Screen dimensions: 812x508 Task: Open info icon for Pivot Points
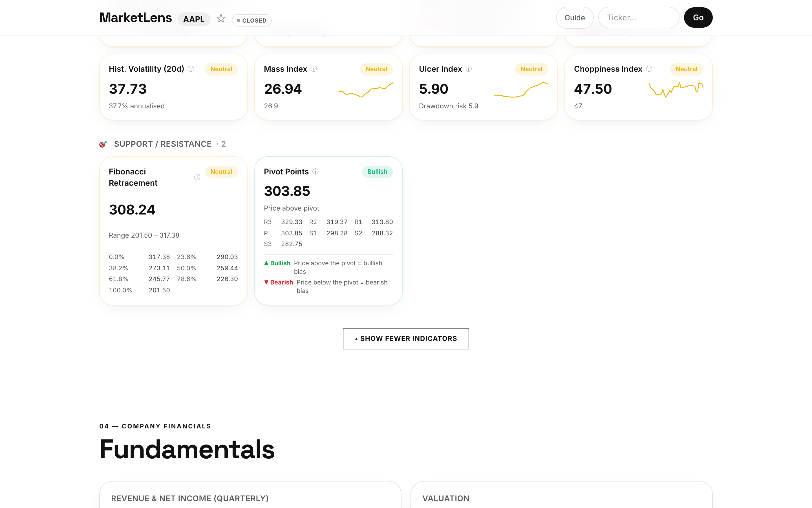(x=315, y=172)
